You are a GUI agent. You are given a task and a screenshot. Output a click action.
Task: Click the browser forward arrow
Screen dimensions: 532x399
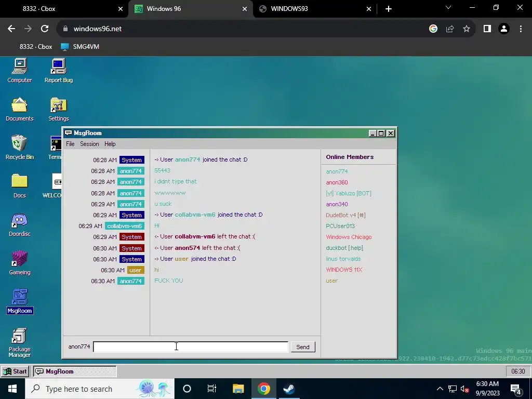click(28, 29)
